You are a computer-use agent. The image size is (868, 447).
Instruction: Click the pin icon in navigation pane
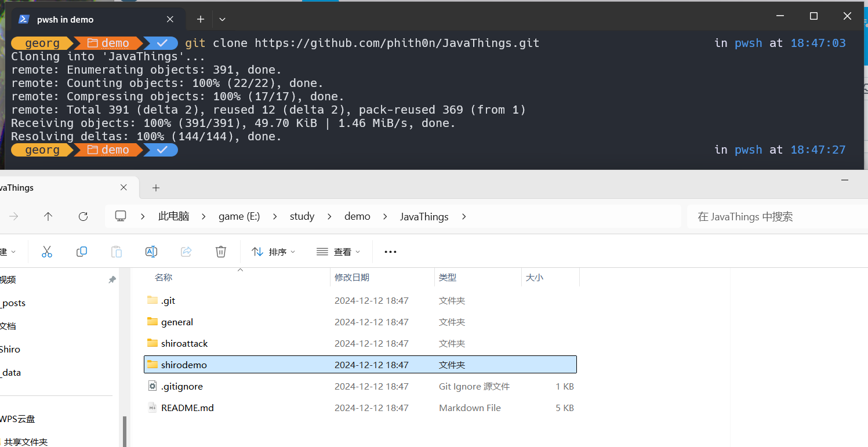[112, 279]
